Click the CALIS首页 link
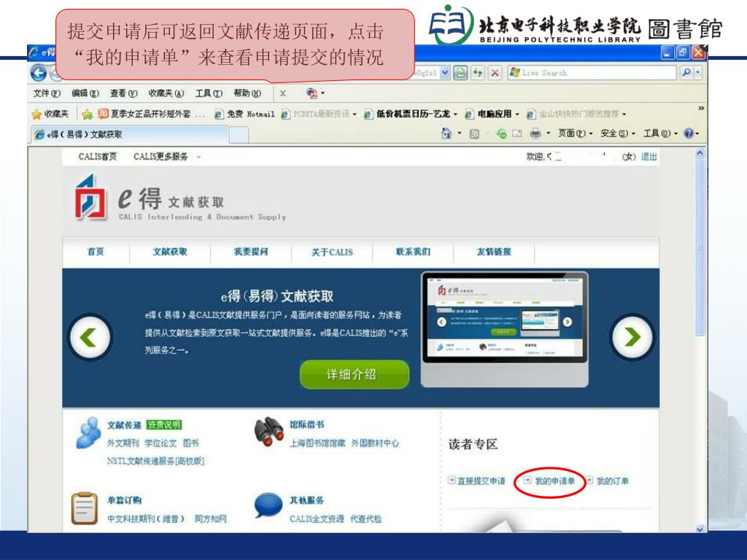 pyautogui.click(x=98, y=157)
